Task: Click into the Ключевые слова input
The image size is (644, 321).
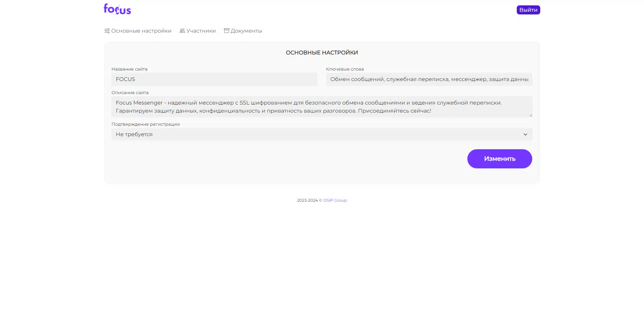Action: click(x=429, y=79)
